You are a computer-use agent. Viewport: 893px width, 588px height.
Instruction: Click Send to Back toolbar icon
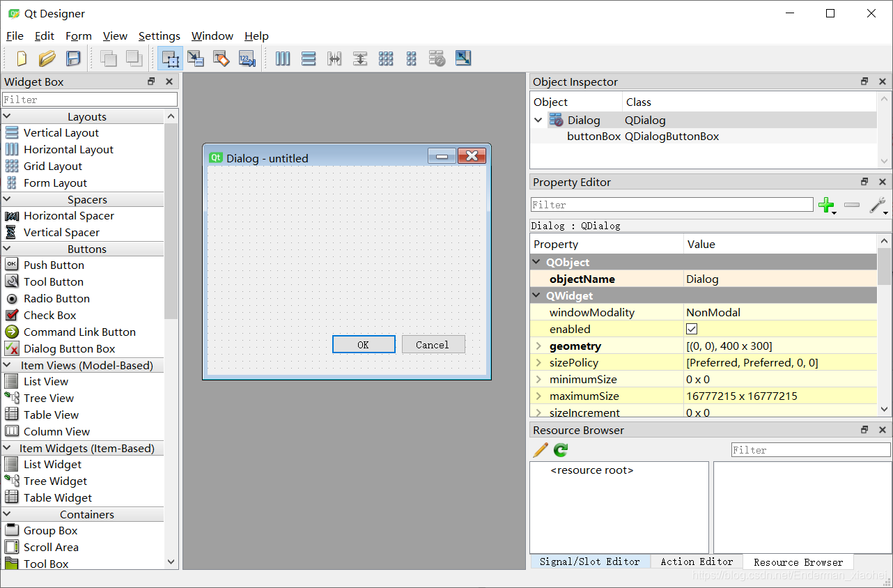click(109, 59)
